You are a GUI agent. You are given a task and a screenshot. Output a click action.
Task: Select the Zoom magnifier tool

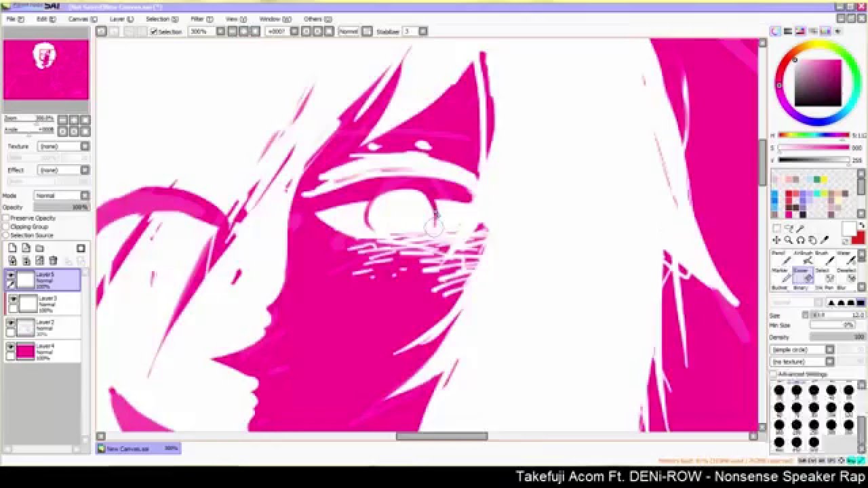click(789, 240)
